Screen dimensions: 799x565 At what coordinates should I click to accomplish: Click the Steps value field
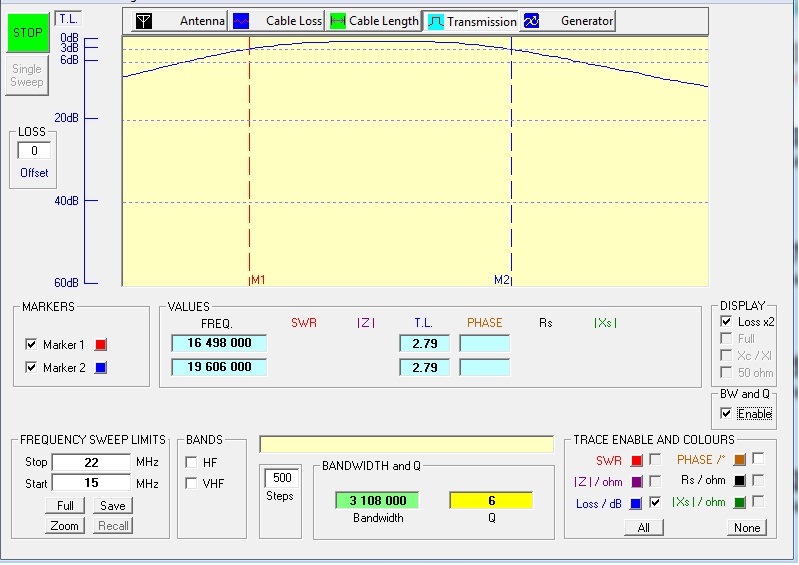coord(281,478)
